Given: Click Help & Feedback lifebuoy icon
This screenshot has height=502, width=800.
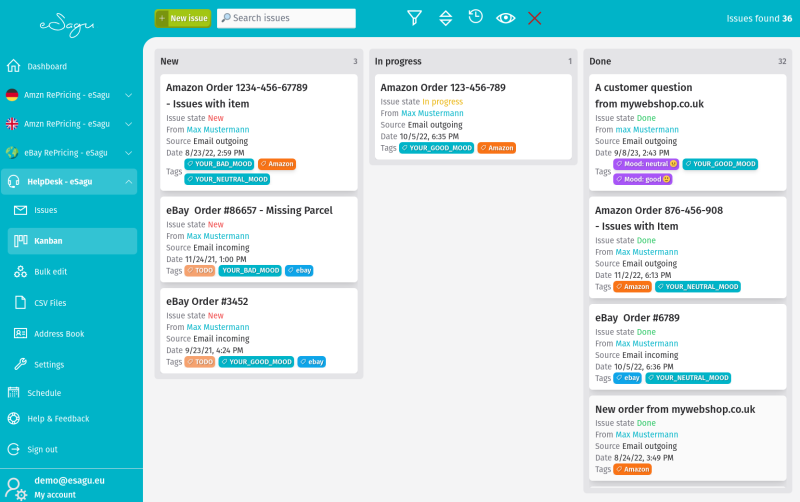Looking at the screenshot, I should click(14, 418).
